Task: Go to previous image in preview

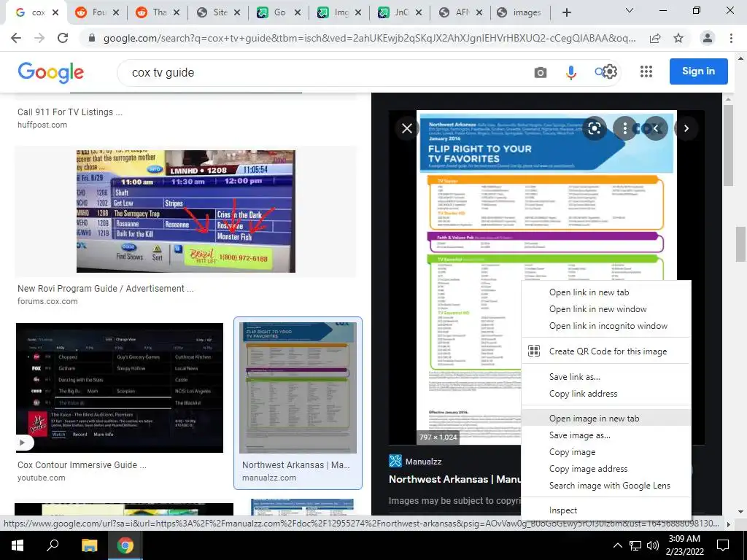Action: coord(656,128)
